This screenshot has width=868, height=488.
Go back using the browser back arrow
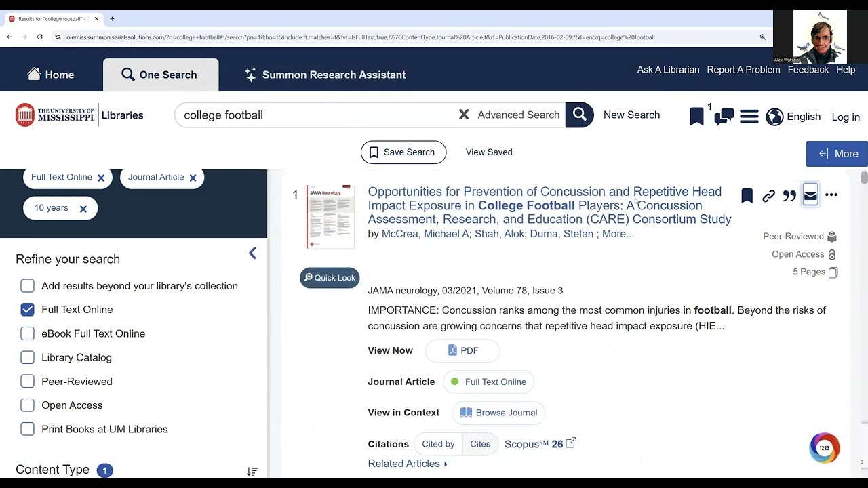tap(9, 37)
